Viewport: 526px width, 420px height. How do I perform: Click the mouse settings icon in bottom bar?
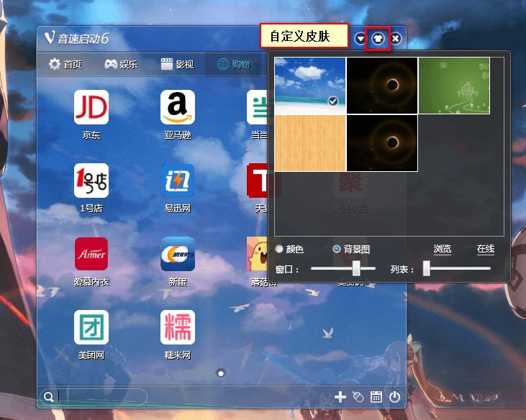[x=358, y=397]
